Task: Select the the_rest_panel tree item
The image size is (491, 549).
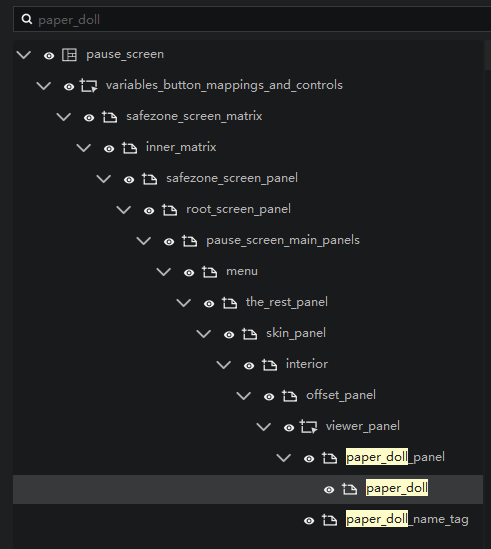Action: click(x=286, y=302)
